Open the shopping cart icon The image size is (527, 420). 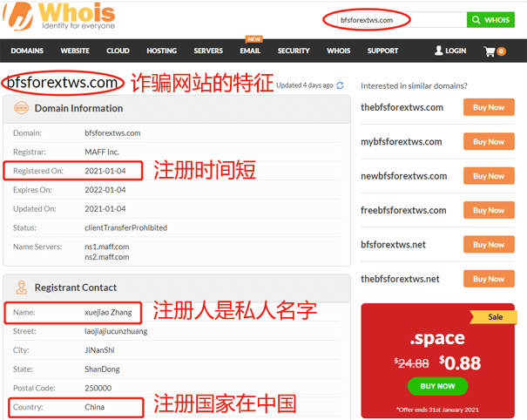coord(490,51)
